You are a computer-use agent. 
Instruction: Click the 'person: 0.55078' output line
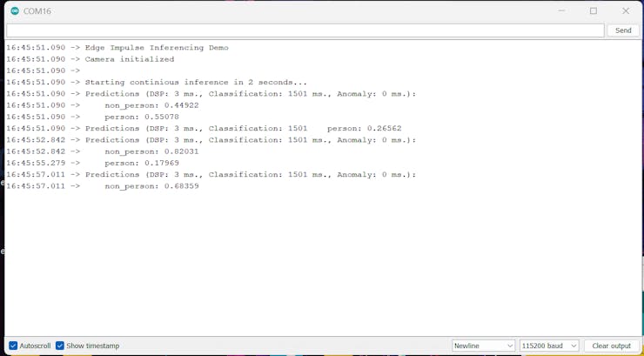pos(142,117)
